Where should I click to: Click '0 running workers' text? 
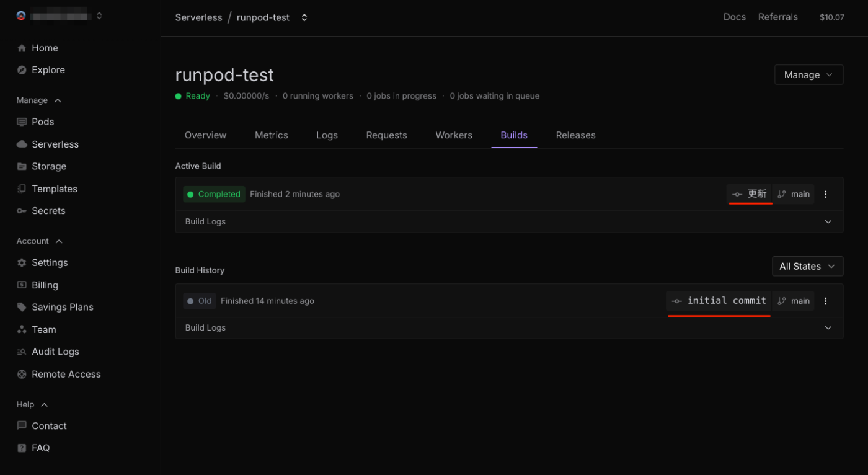click(317, 96)
